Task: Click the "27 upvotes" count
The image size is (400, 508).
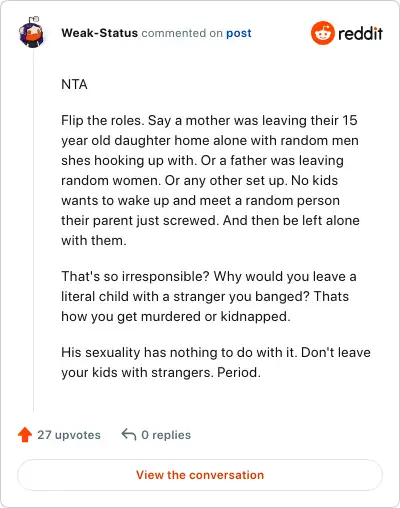Action: coord(69,435)
